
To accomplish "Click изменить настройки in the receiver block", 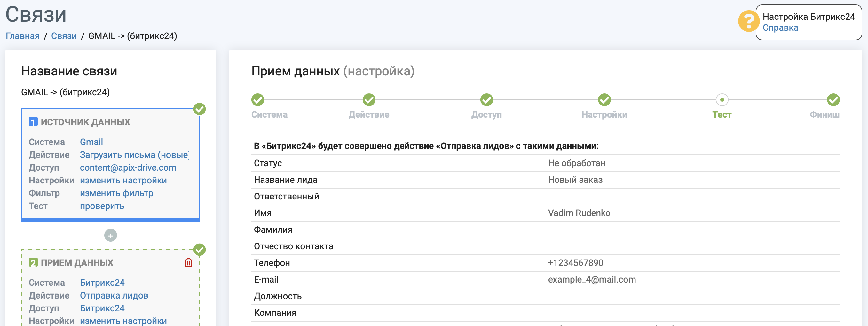I will tap(123, 321).
